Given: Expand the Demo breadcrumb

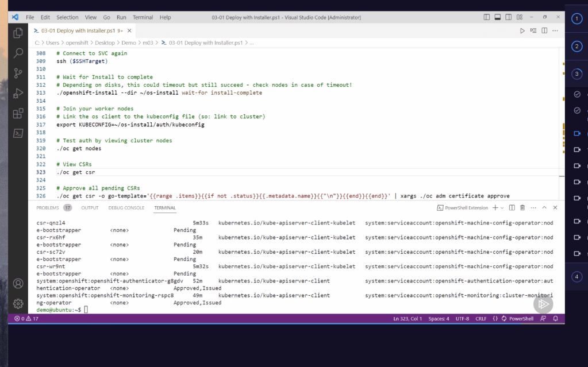Looking at the screenshot, I should coord(129,43).
